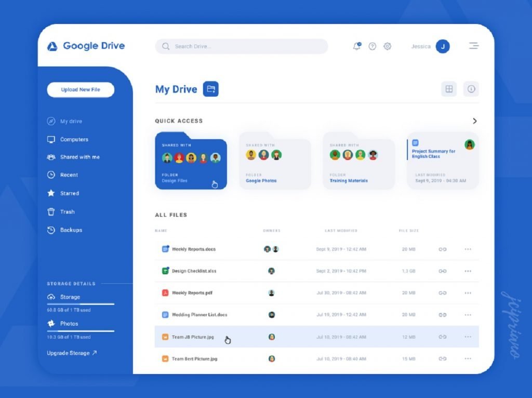Click the search magnifier icon

click(x=166, y=46)
